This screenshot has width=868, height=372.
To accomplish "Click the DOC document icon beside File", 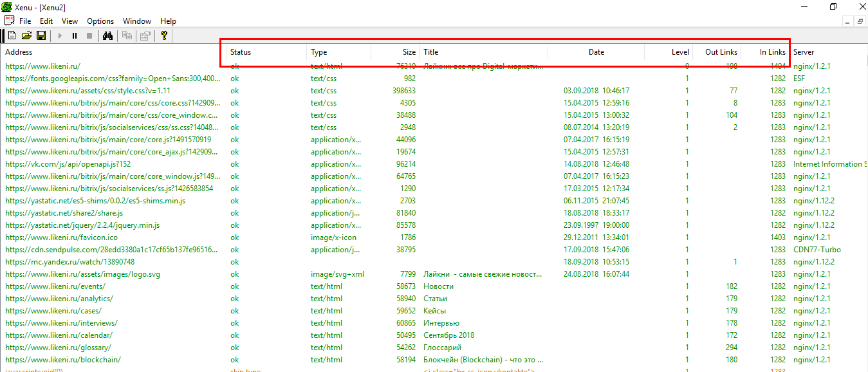I will tap(9, 21).
